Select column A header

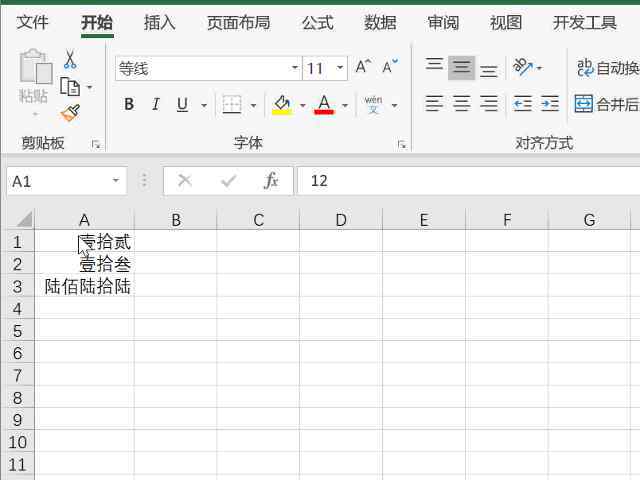click(x=84, y=220)
